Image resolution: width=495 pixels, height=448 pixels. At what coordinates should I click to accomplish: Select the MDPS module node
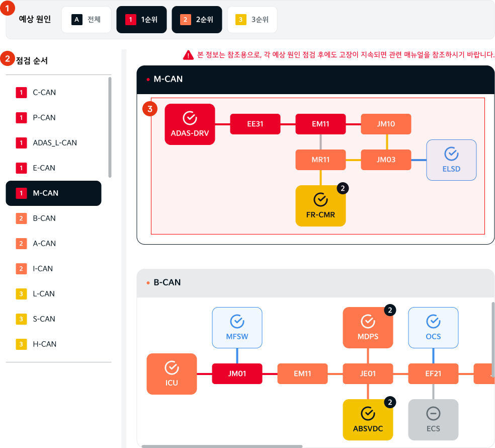click(x=368, y=328)
